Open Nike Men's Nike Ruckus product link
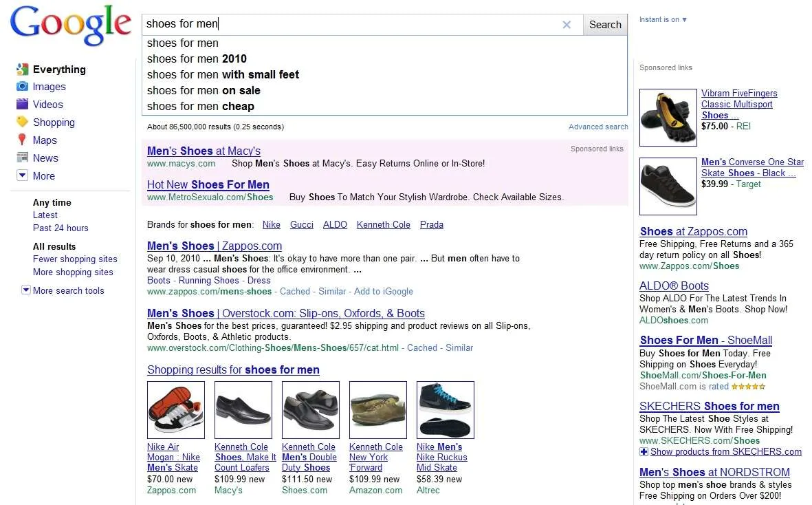812x505 pixels. 441,458
